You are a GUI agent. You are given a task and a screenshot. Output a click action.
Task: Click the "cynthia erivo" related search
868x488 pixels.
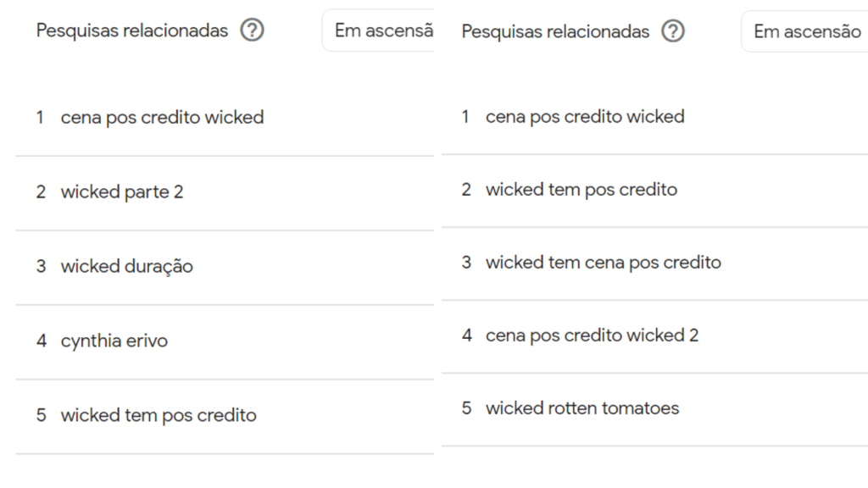point(114,341)
